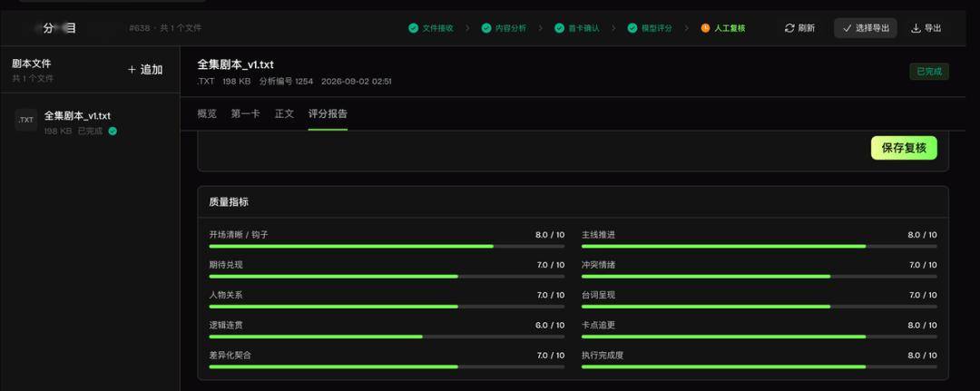Click the 保存复核 button
Image resolution: width=980 pixels, height=391 pixels.
coord(905,148)
